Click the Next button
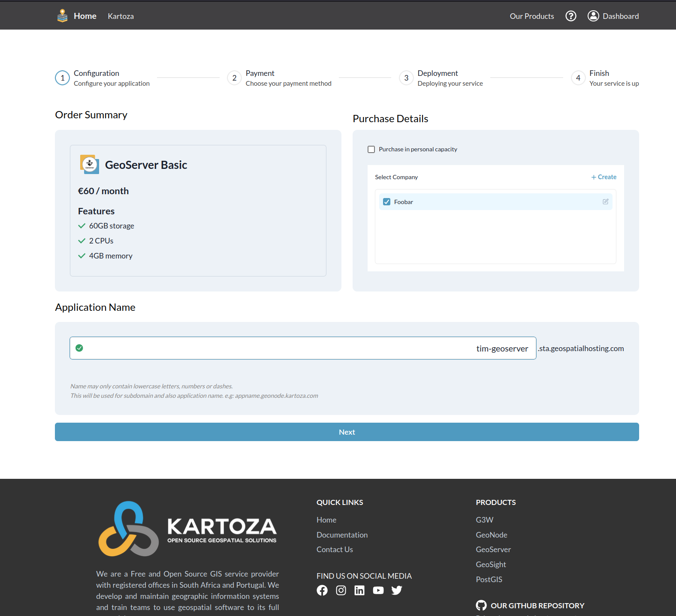Screen dimensions: 676x616 tap(347, 432)
